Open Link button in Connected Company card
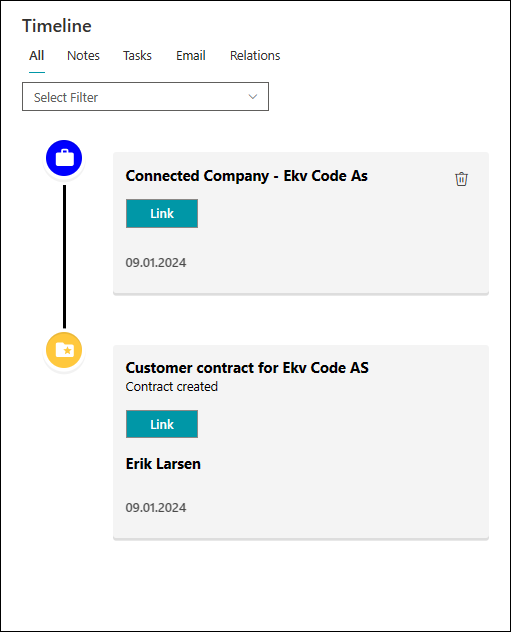The image size is (511, 632). [x=162, y=214]
